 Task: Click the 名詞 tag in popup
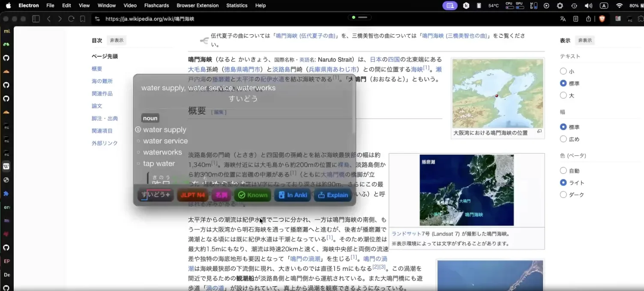[x=221, y=195]
